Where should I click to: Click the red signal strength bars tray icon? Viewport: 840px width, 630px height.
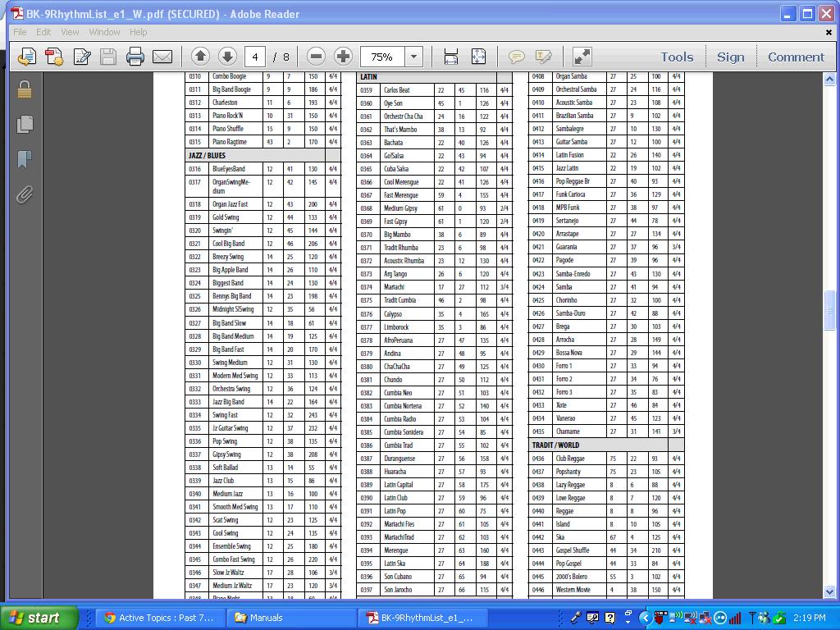pos(735,618)
